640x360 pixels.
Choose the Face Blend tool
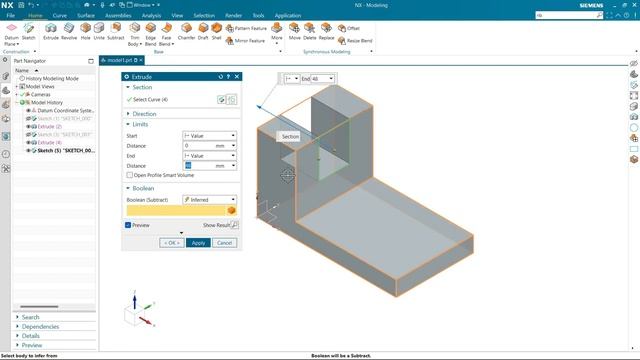(166, 34)
